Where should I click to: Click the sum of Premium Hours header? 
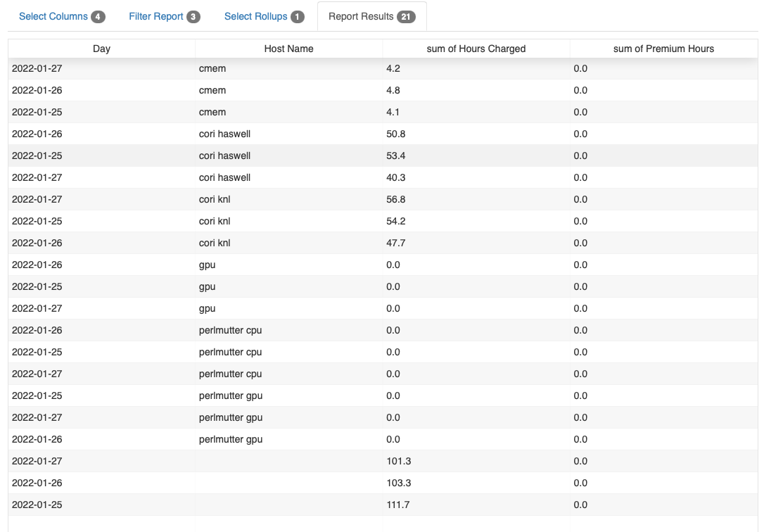[663, 49]
